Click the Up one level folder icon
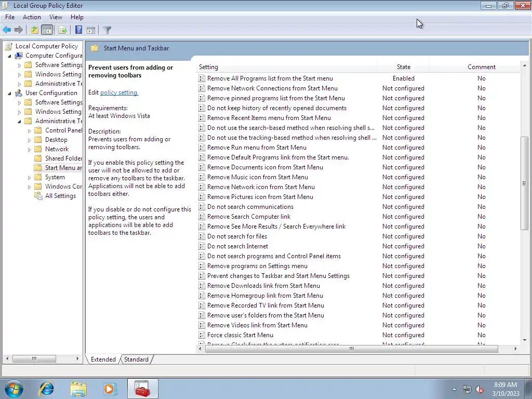The height and width of the screenshot is (399, 532). (35, 30)
